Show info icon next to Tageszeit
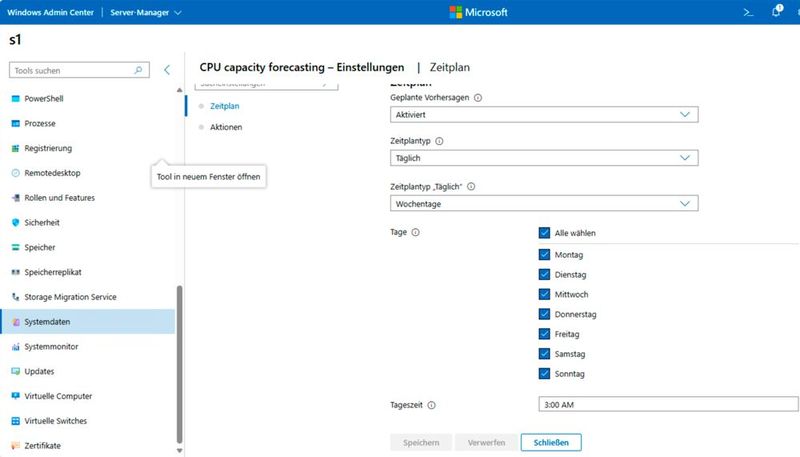Image resolution: width=800 pixels, height=457 pixels. coord(432,405)
